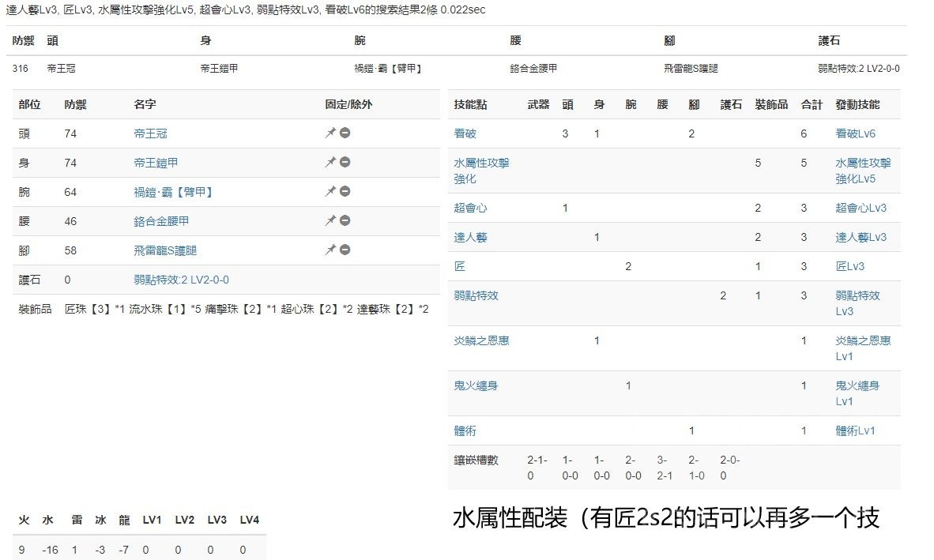Click the pin icon on the 飛雷龍S護腿 row
The width and height of the screenshot is (934, 560).
330,248
